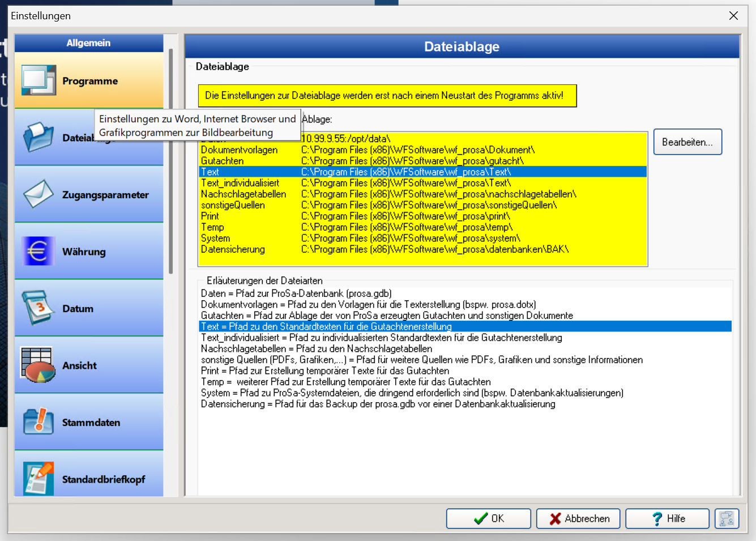
Task: Select the Standardbriefkopf section
Action: pos(89,474)
